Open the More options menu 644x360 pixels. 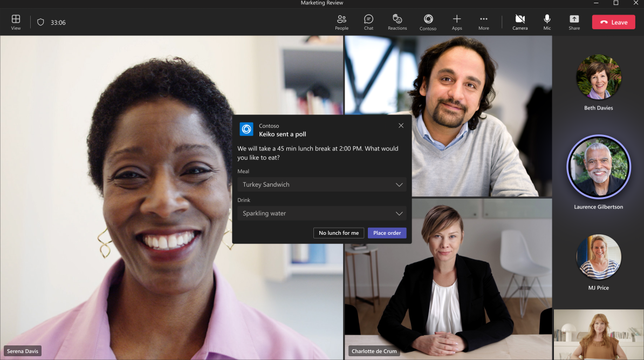click(483, 22)
